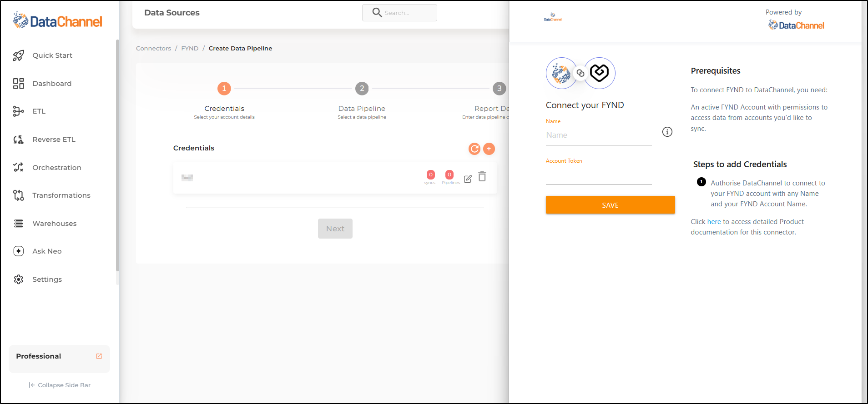The width and height of the screenshot is (868, 404).
Task: Select step 2 Data Pipeline in stepper
Action: 362,89
